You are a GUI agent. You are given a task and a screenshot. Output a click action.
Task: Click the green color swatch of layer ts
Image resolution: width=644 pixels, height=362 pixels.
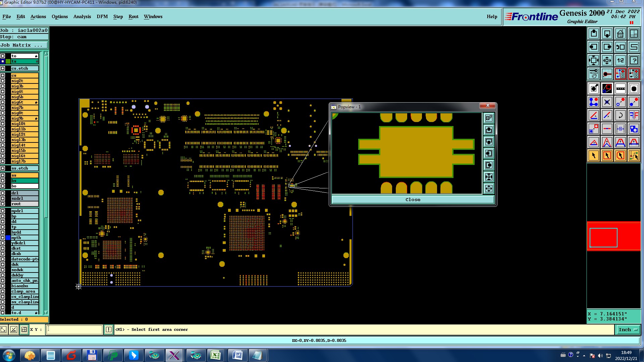8,61
